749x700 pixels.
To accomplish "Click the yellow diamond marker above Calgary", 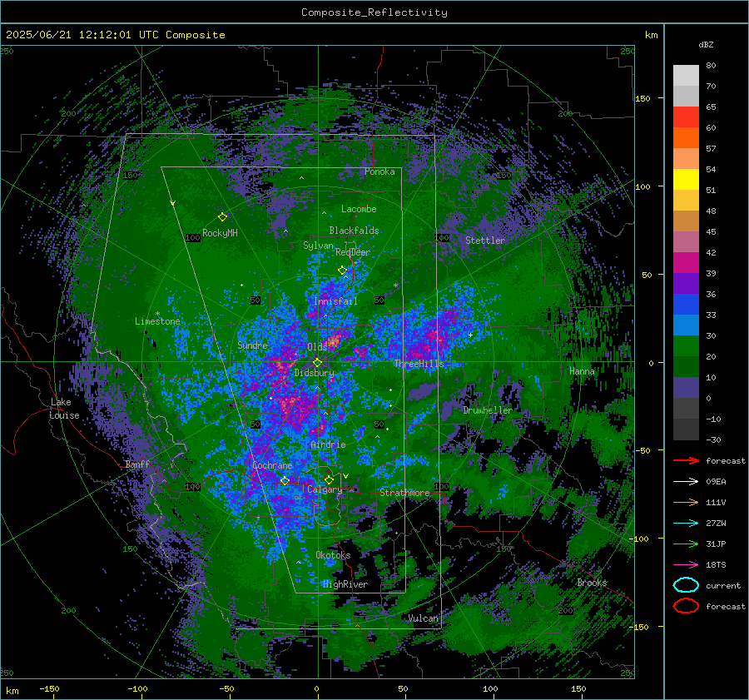I will [x=329, y=479].
